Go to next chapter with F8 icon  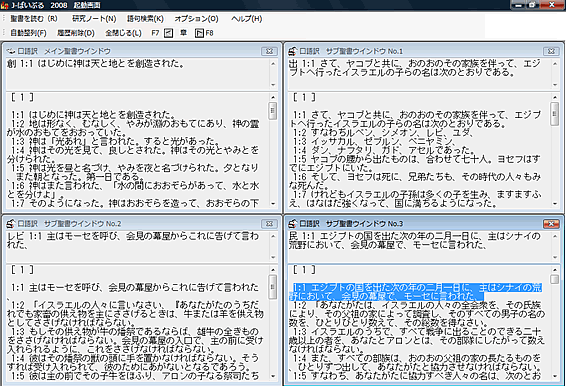tap(199, 33)
